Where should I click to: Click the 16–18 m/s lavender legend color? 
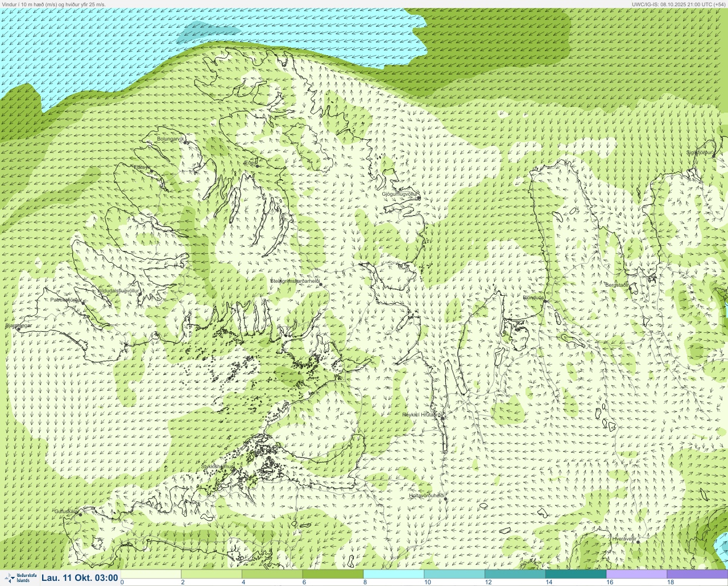636,574
